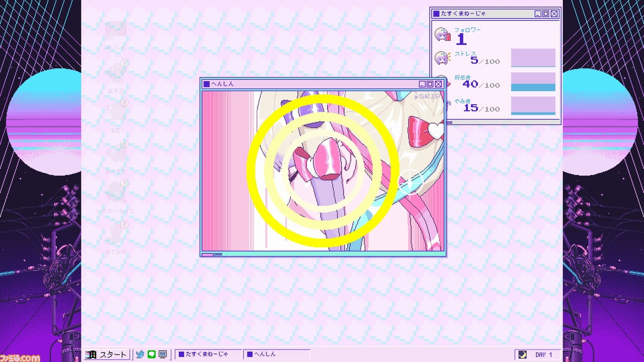Click the DAY 1 indicator
The image size is (644, 362).
[543, 354]
